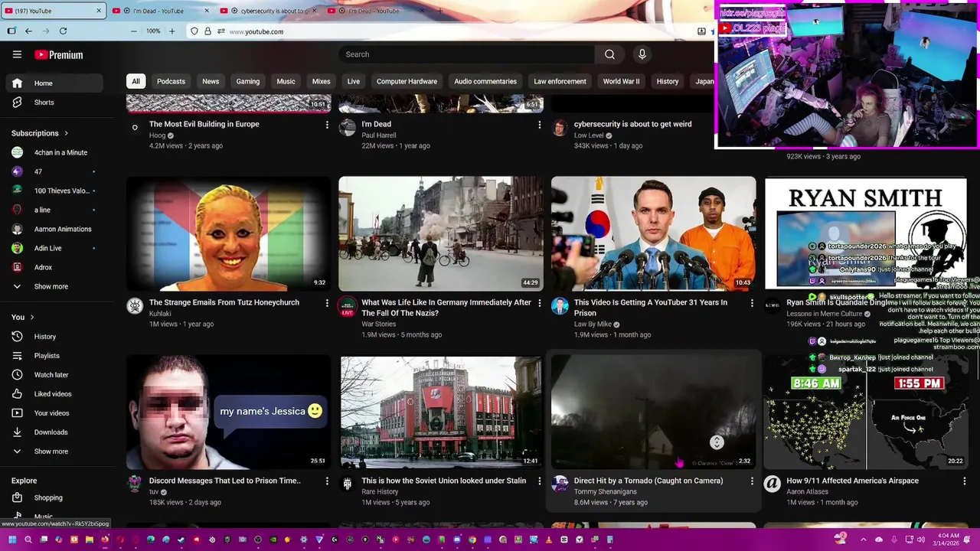
Task: Open the Windows Start menu
Action: point(11,540)
